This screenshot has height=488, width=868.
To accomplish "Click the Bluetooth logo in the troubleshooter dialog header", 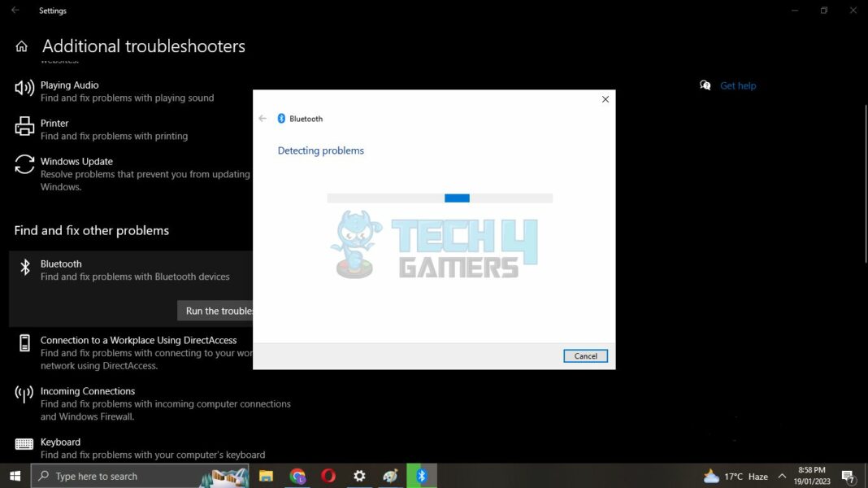I will pyautogui.click(x=282, y=118).
